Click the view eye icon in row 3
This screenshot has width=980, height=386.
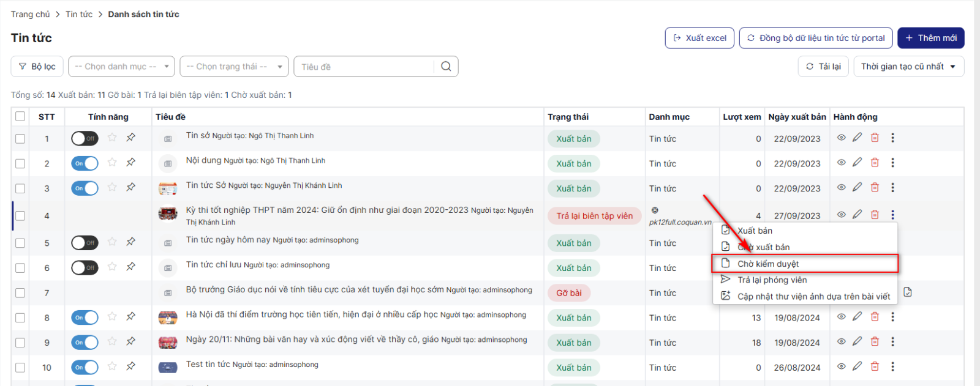pyautogui.click(x=841, y=188)
